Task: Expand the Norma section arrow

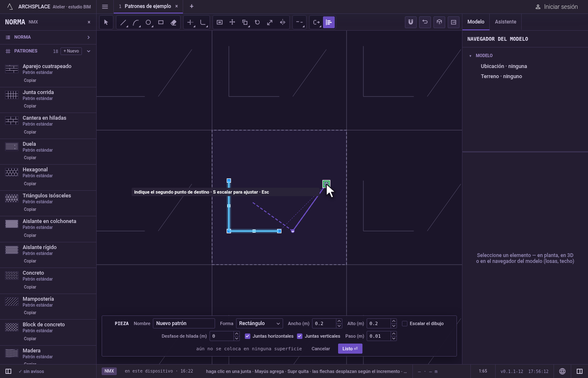Action: click(89, 37)
